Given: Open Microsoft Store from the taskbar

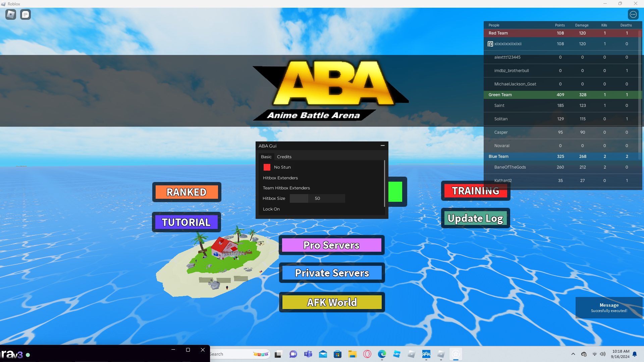Looking at the screenshot, I should 337,354.
